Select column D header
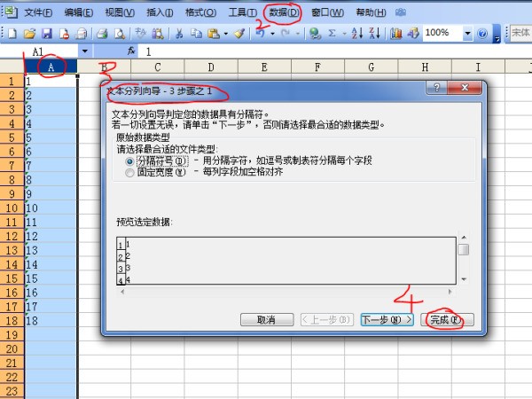The height and width of the screenshot is (399, 532). click(211, 66)
